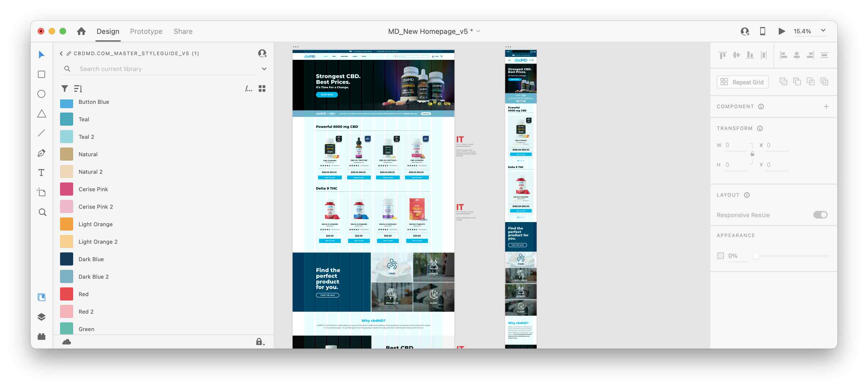
Task: Align bottom edges icon
Action: (x=750, y=55)
